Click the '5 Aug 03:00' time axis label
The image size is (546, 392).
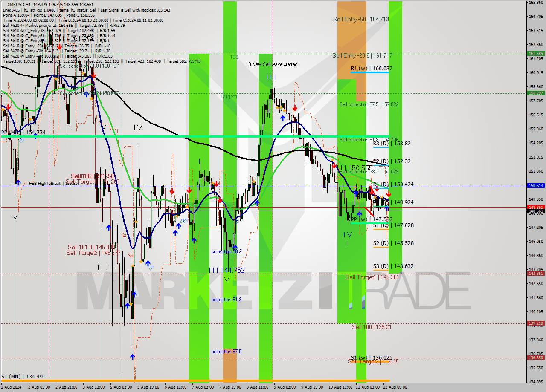[121, 387]
